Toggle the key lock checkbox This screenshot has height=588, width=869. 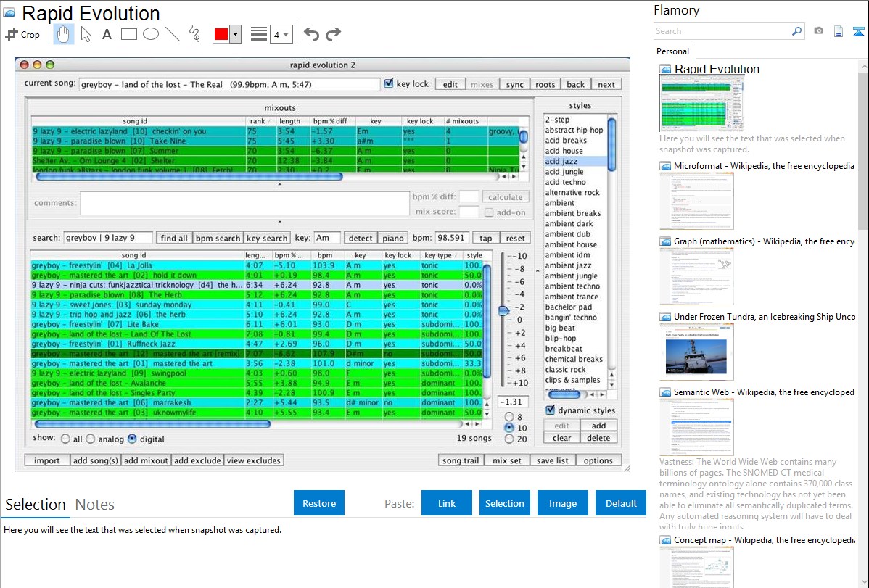[x=389, y=84]
